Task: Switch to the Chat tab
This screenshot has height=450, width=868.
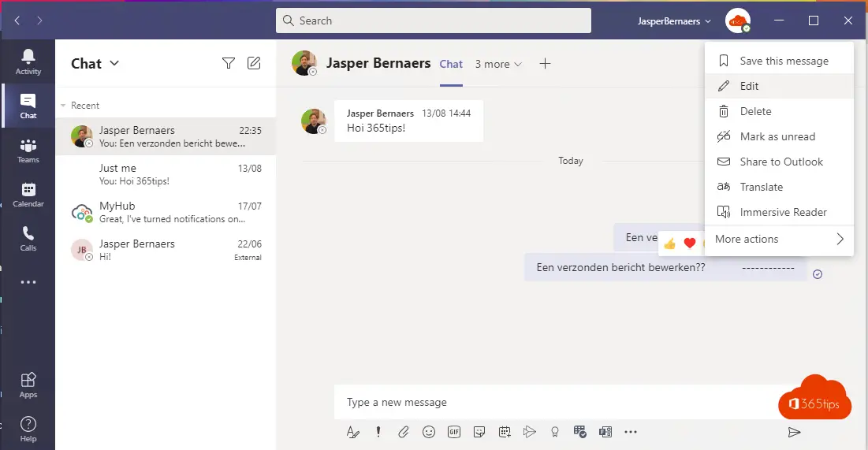Action: coord(451,64)
